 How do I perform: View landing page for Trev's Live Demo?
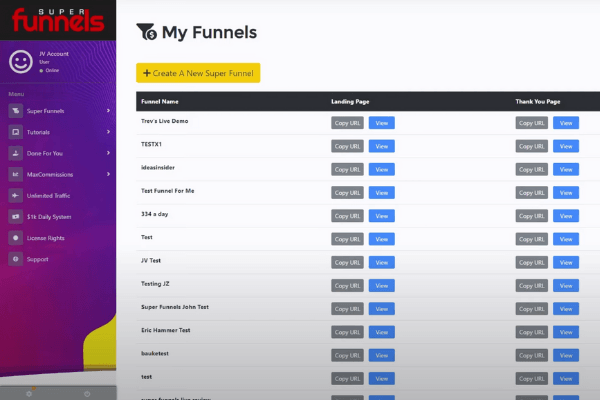(x=382, y=123)
